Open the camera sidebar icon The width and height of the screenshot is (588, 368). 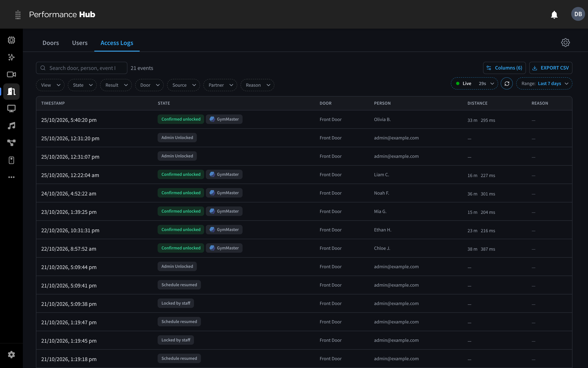11,74
